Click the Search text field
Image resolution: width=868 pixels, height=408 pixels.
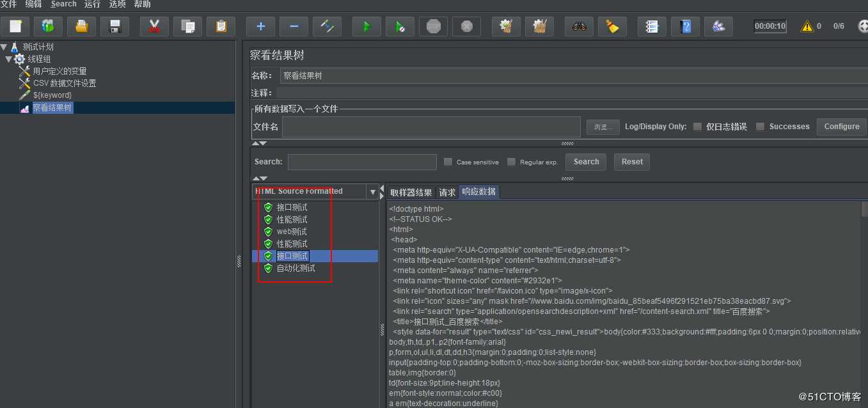click(362, 162)
